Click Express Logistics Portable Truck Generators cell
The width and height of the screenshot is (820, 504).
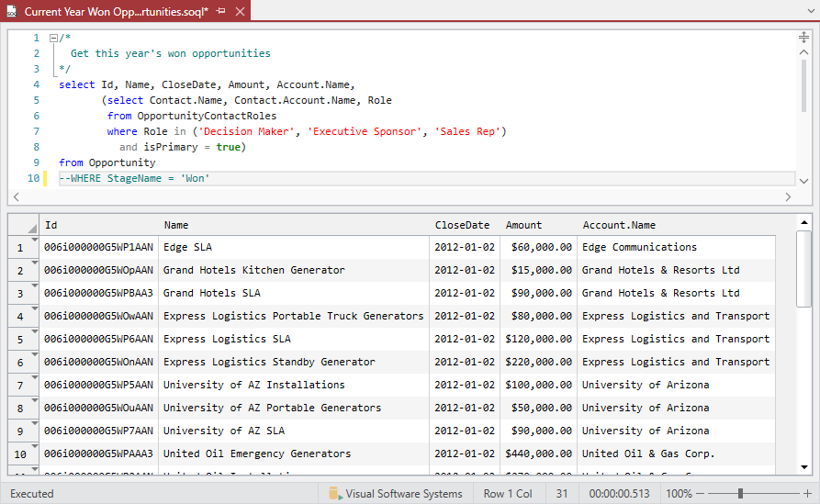pos(294,316)
